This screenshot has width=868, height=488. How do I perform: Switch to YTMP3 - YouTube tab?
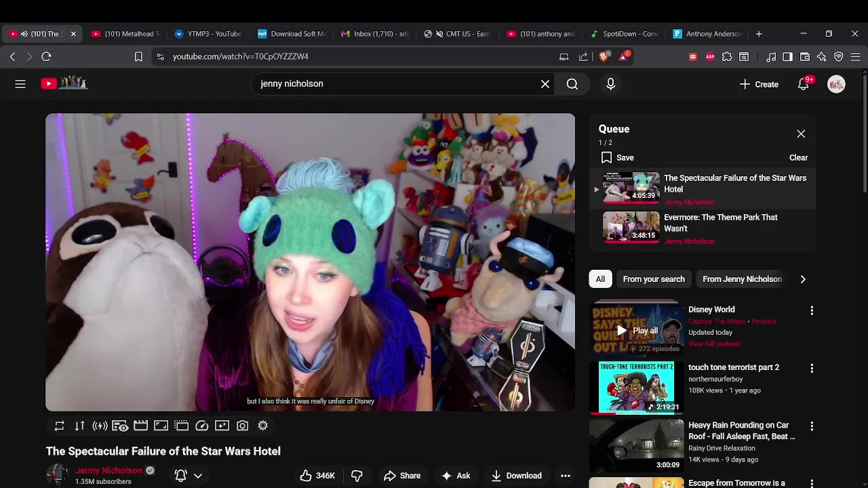coord(208,34)
